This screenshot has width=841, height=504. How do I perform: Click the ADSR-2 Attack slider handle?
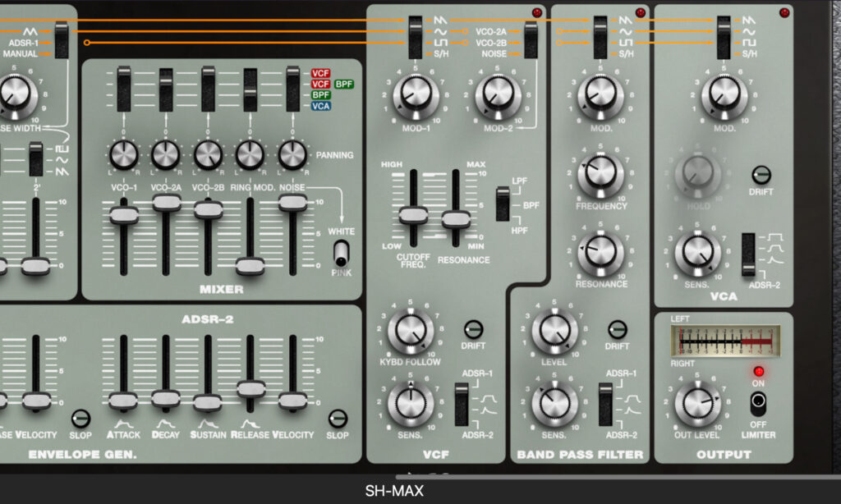tap(123, 401)
